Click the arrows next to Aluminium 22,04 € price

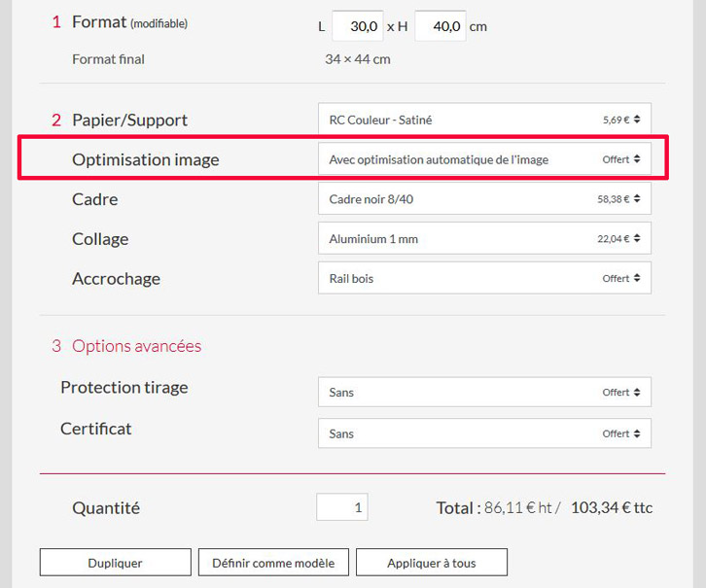[637, 239]
